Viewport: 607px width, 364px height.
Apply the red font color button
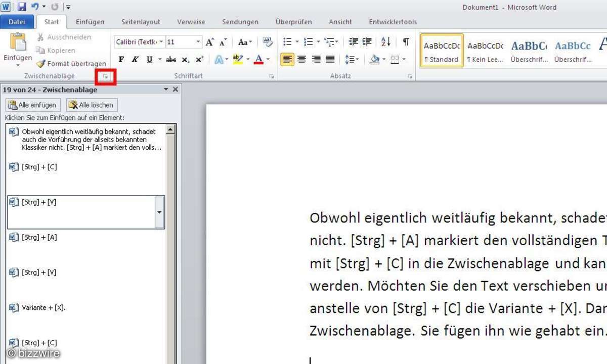point(258,59)
